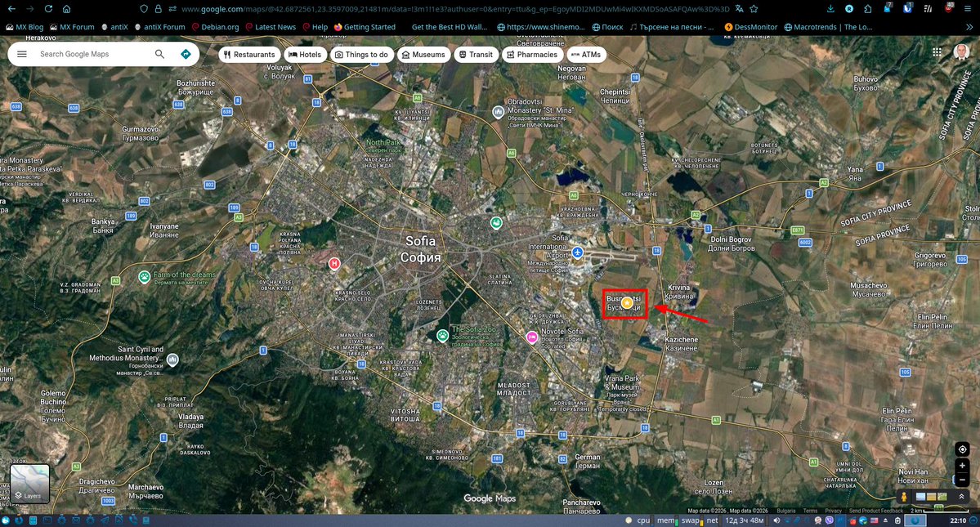Select the Museums chip
Screen dimensions: 980x527
423,55
